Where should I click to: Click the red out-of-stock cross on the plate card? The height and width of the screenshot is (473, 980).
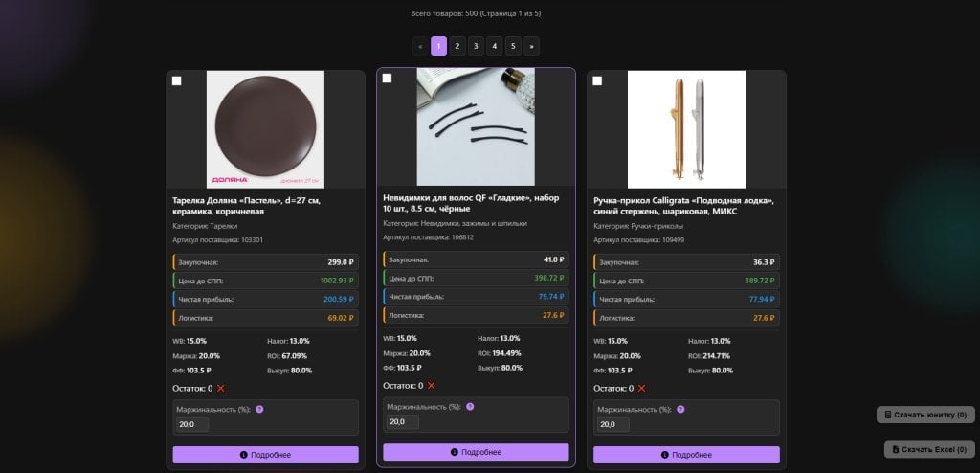pyautogui.click(x=221, y=389)
